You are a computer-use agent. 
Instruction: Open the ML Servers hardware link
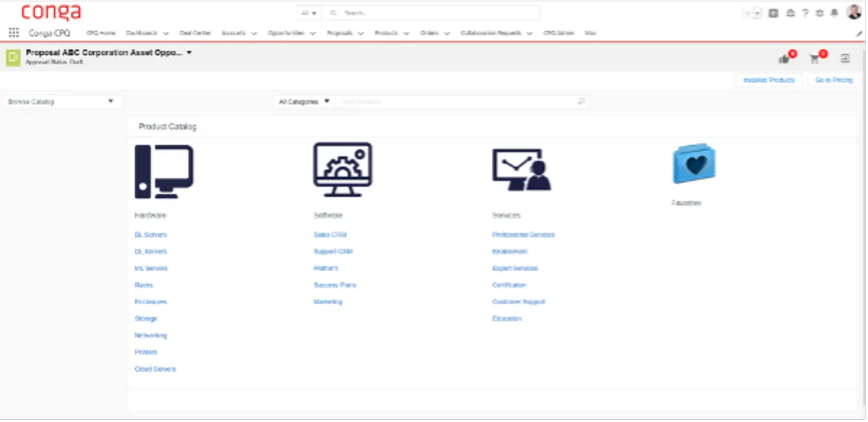click(x=150, y=268)
